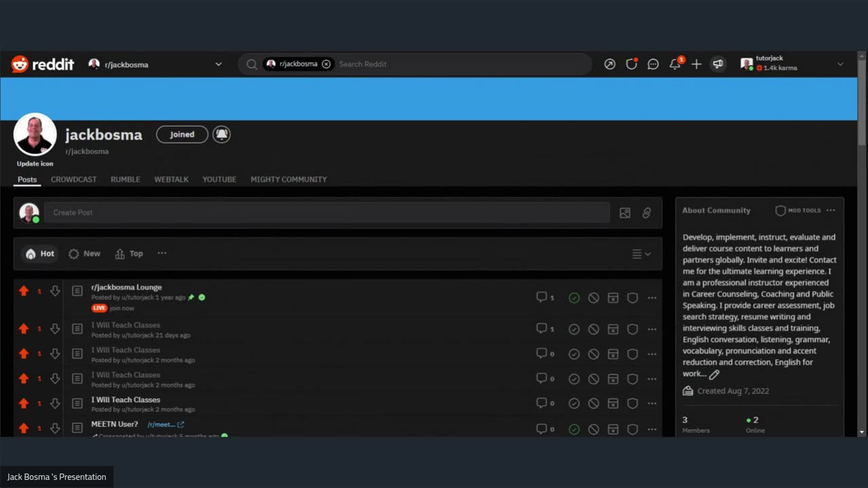The width and height of the screenshot is (868, 488).
Task: Click the Joined button
Action: (182, 134)
